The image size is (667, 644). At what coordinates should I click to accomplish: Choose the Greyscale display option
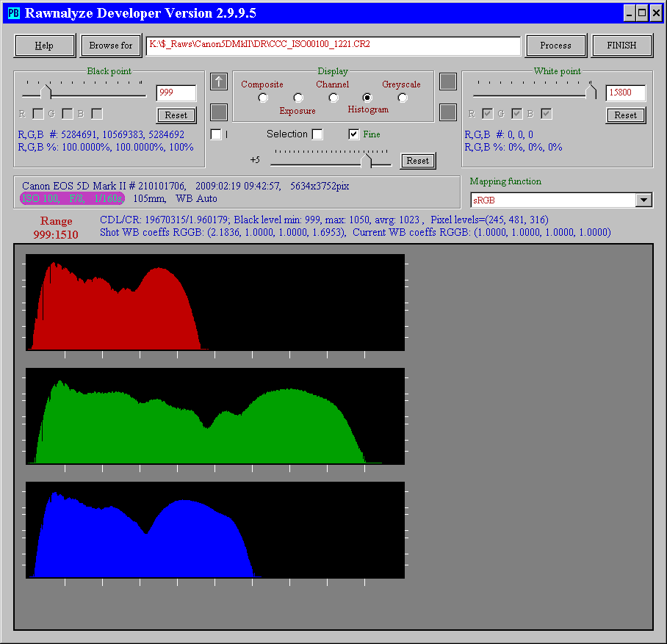click(402, 98)
